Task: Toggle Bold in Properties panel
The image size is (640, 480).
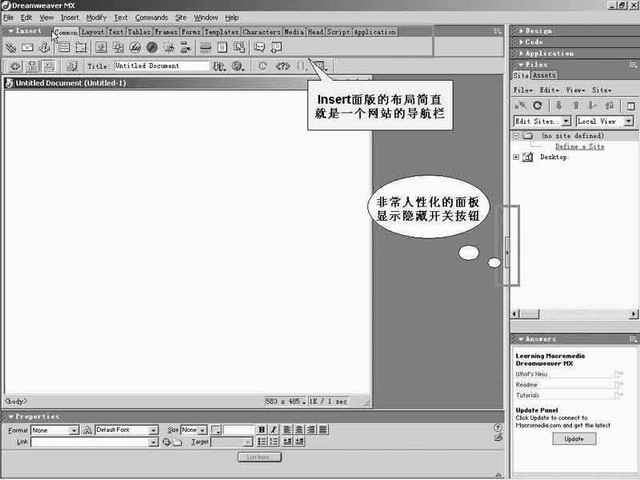Action: tap(262, 430)
